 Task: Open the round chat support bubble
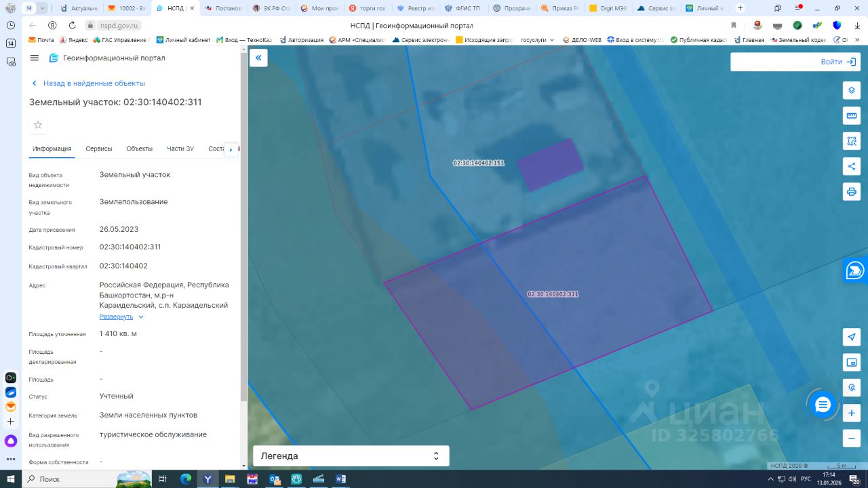pos(823,405)
